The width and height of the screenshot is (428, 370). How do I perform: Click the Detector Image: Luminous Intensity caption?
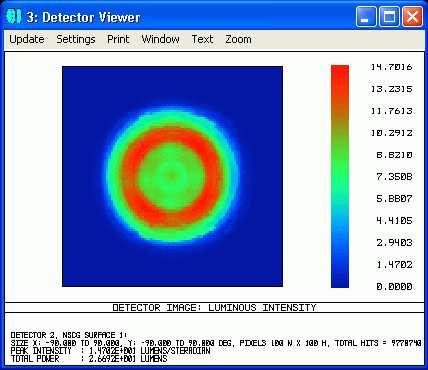pos(214,307)
